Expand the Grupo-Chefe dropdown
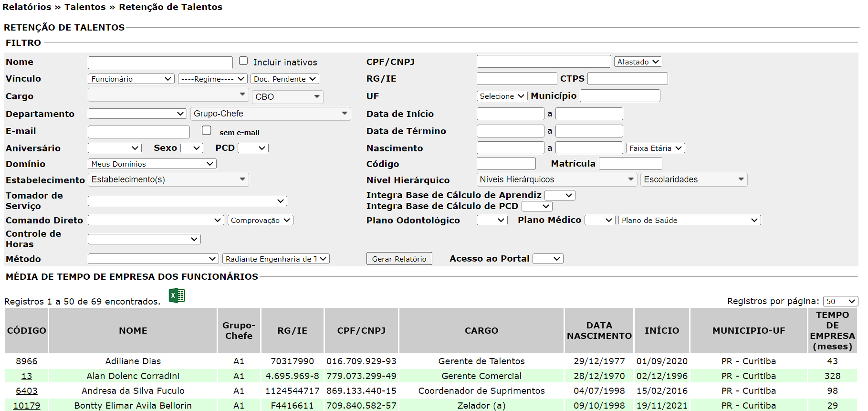The width and height of the screenshot is (868, 411). pyautogui.click(x=271, y=114)
